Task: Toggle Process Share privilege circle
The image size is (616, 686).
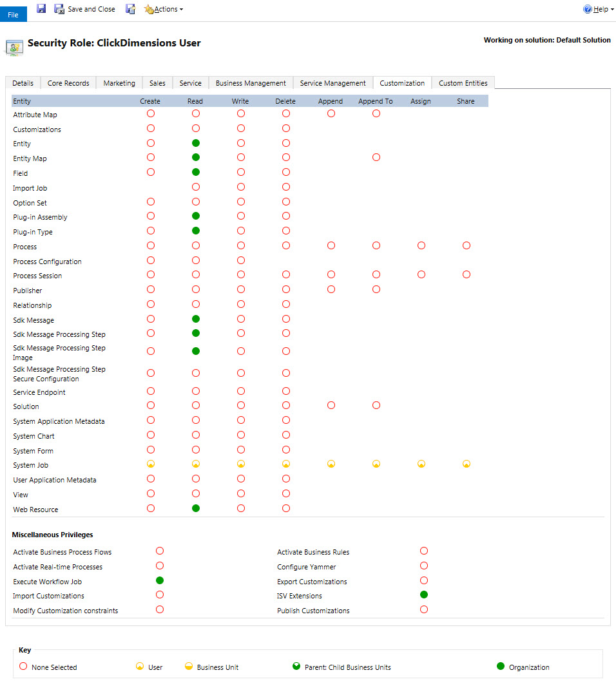Action: pos(466,245)
